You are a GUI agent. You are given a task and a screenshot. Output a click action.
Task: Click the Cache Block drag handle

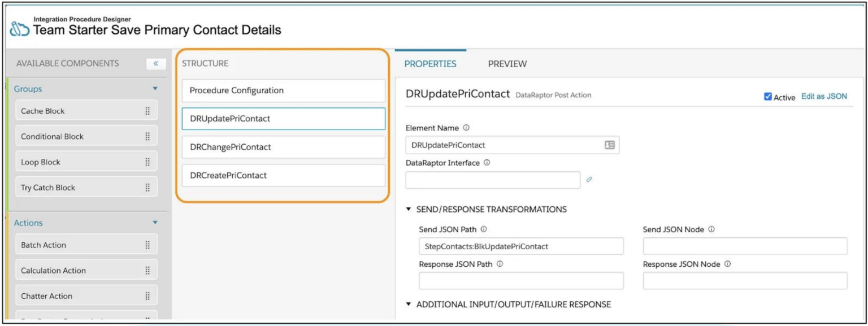[147, 111]
